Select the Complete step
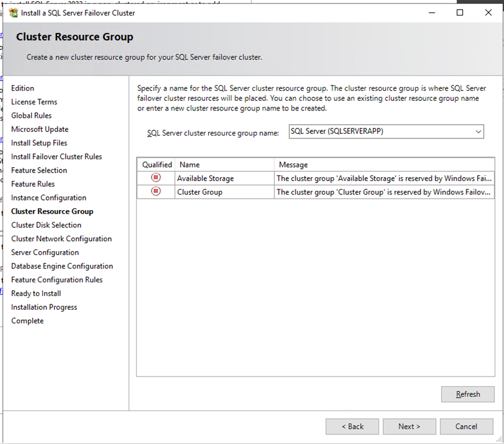The image size is (504, 444). point(27,321)
